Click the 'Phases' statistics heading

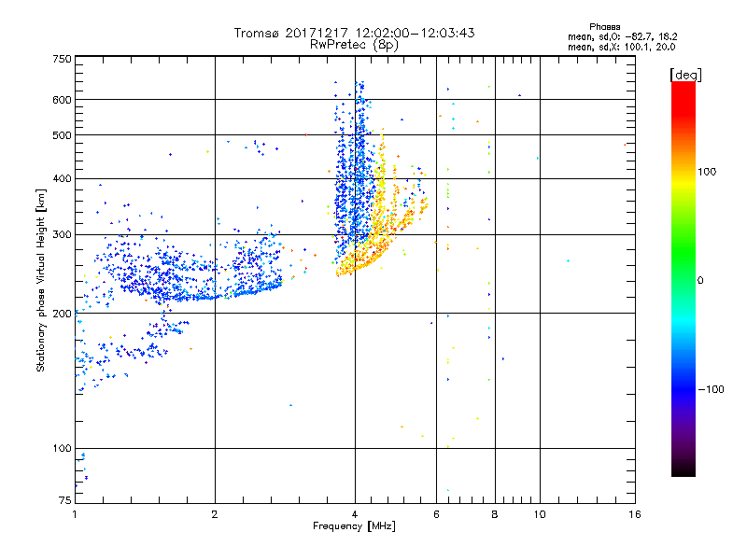point(604,27)
